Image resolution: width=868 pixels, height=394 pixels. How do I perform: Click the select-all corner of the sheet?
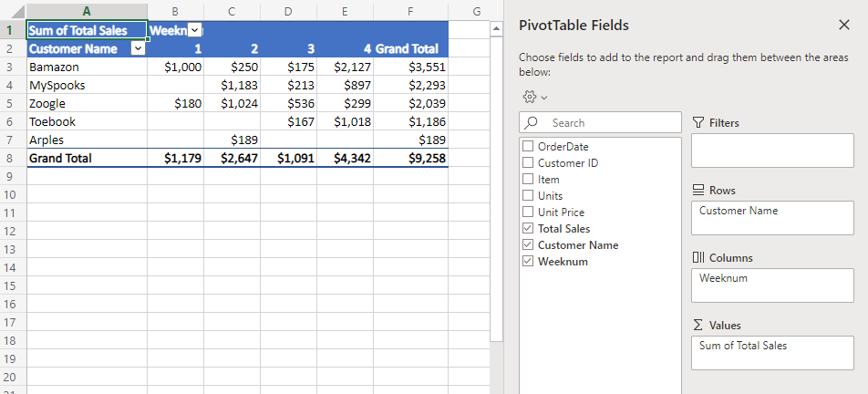click(13, 11)
